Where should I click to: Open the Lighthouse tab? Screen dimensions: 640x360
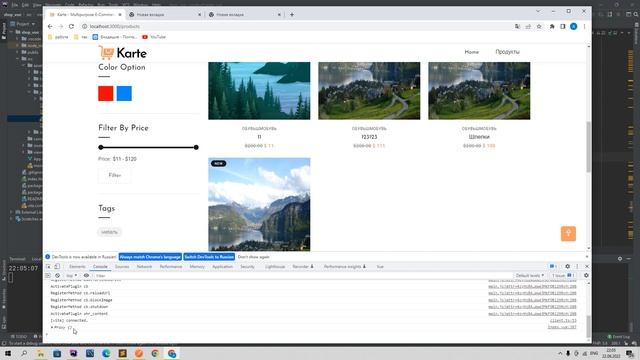[x=275, y=267]
